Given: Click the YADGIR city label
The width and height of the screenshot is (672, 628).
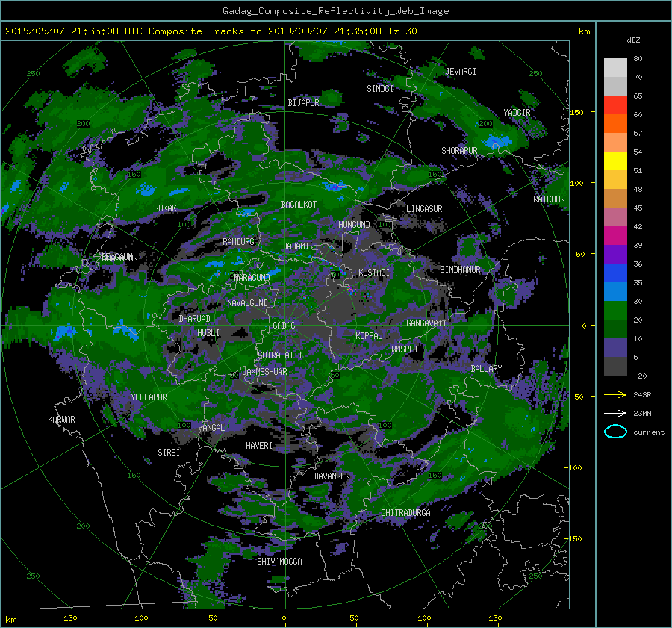Looking at the screenshot, I should (517, 113).
